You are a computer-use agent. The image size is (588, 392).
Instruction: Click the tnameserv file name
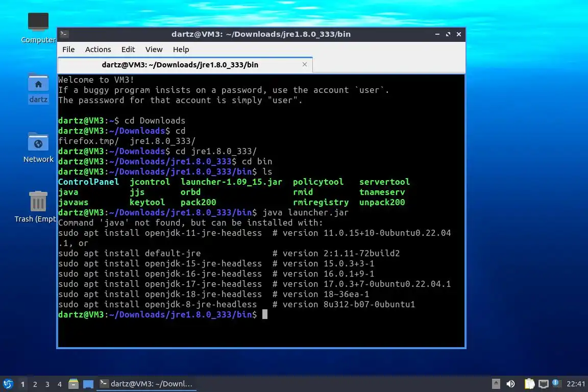(382, 192)
